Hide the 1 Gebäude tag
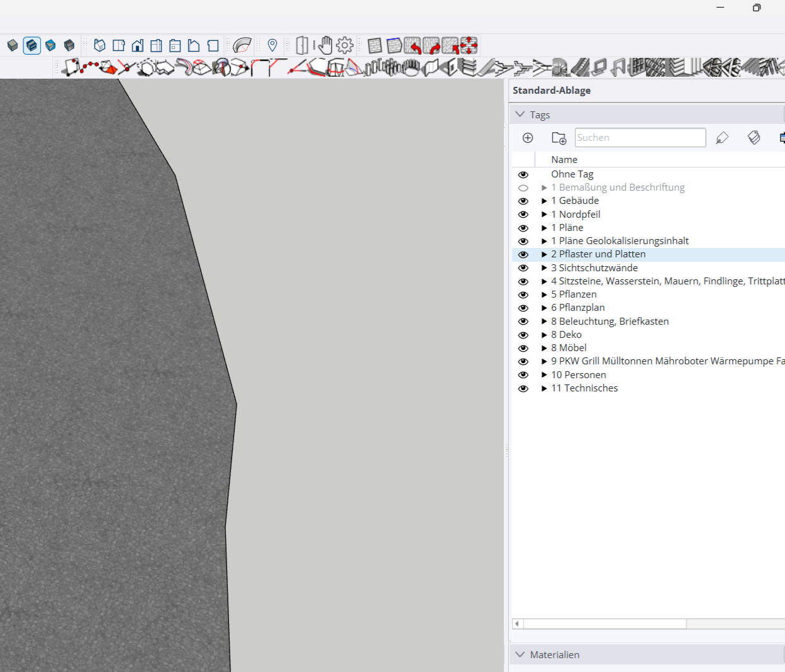The image size is (785, 672). tap(523, 201)
